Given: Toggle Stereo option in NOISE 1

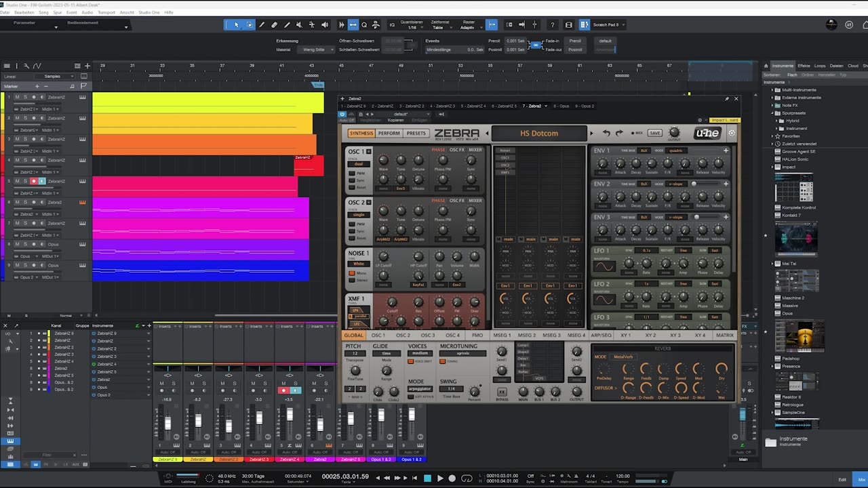Looking at the screenshot, I should coord(352,279).
